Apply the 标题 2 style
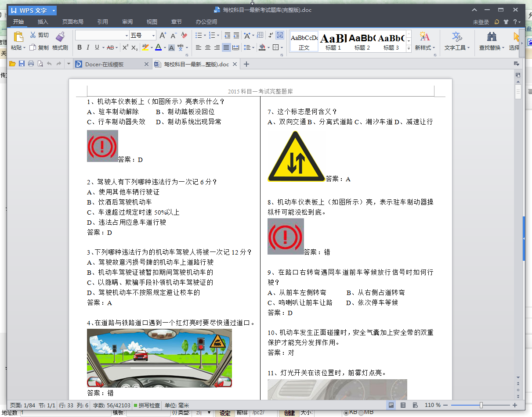Image resolution: width=532 pixels, height=417 pixels. (x=362, y=41)
